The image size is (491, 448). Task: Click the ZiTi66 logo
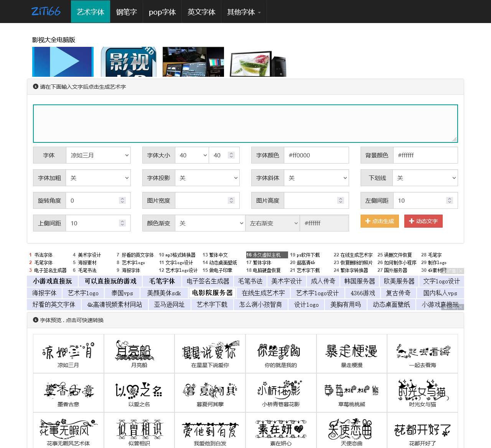(46, 11)
